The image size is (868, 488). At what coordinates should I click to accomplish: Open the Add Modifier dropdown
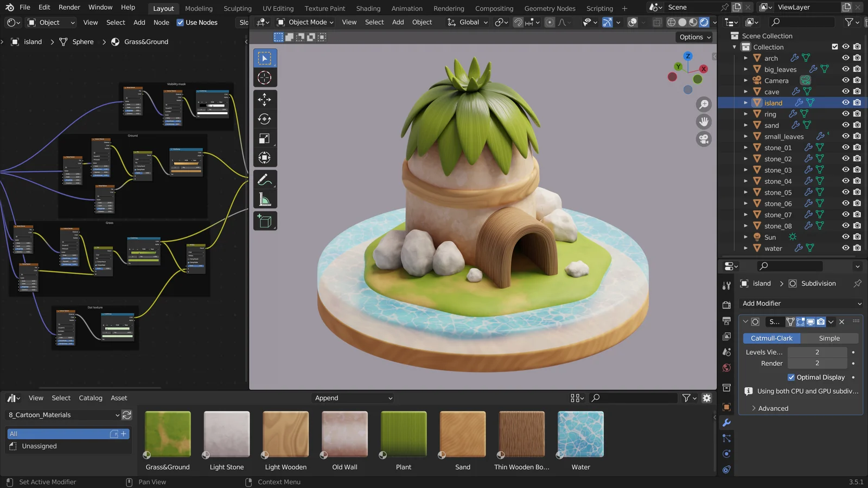(801, 304)
